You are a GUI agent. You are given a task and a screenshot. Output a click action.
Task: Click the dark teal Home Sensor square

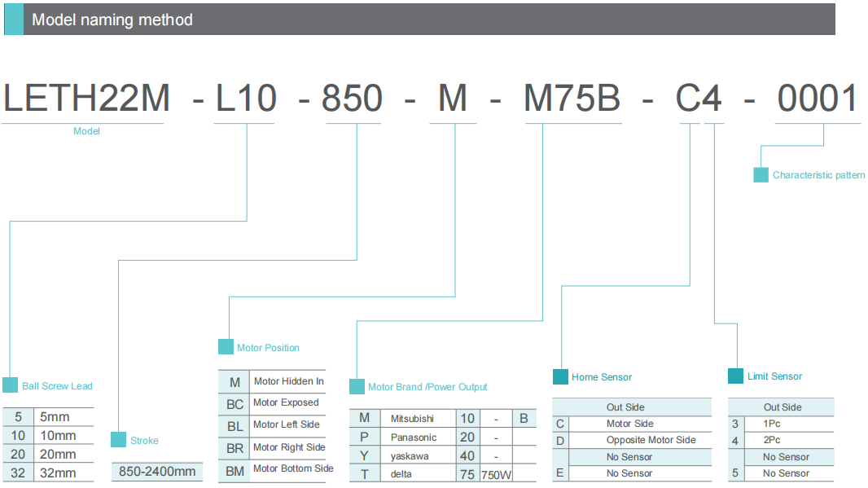point(560,376)
